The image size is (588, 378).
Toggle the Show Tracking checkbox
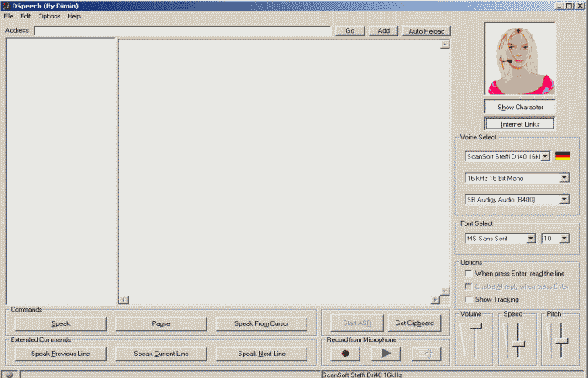point(469,299)
